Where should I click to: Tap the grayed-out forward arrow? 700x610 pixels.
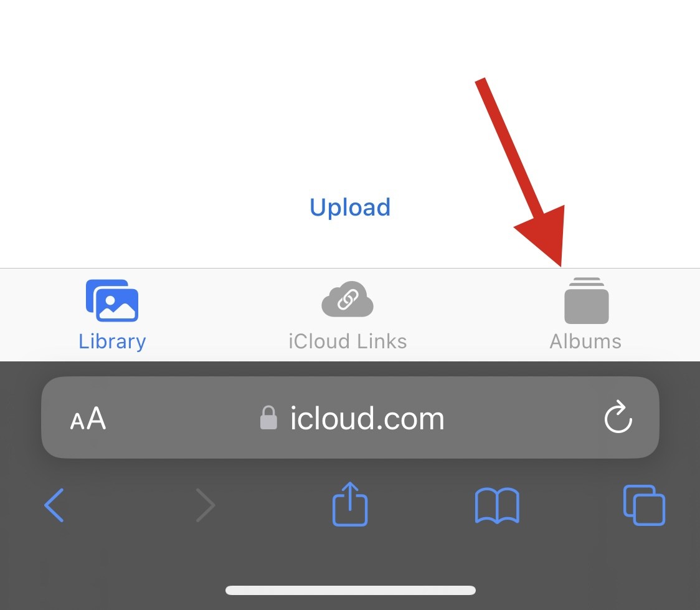pyautogui.click(x=206, y=505)
